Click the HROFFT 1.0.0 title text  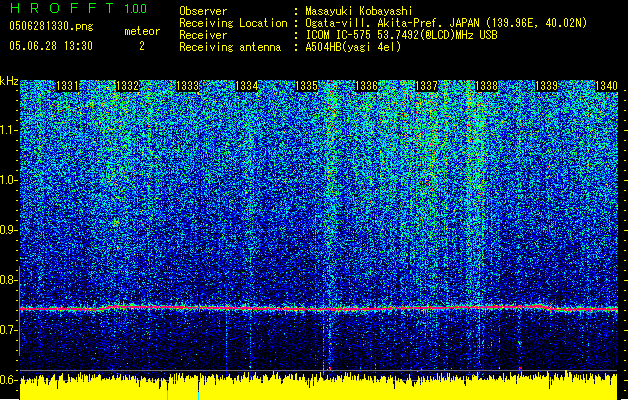(79, 8)
